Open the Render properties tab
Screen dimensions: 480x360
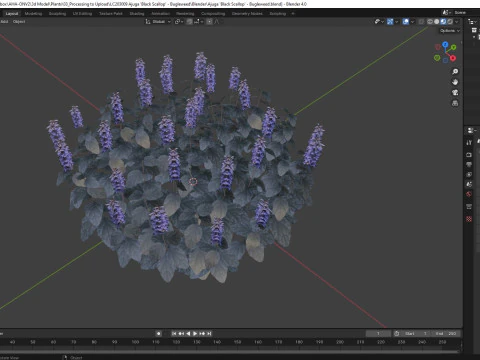tap(469, 155)
